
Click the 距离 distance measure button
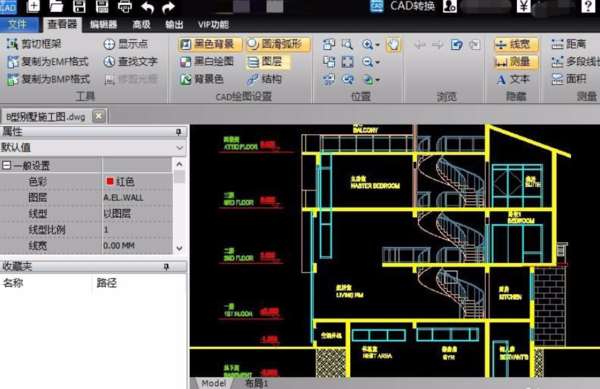(569, 44)
